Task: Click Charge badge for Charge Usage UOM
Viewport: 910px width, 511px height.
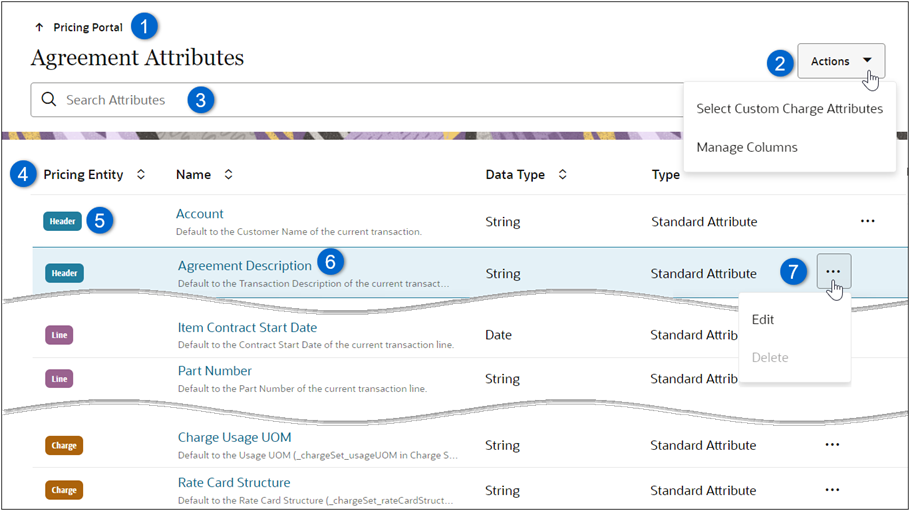Action: point(64,445)
